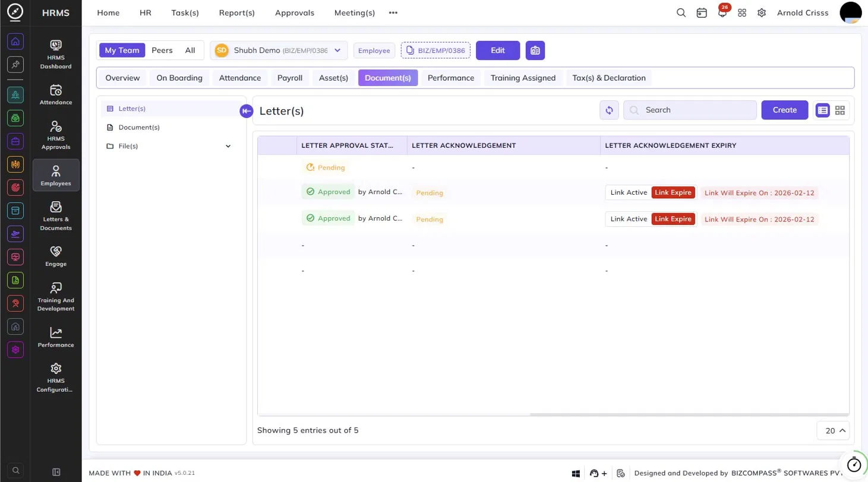This screenshot has width=868, height=482.
Task: Open the Meeting(s) menu
Action: click(355, 12)
